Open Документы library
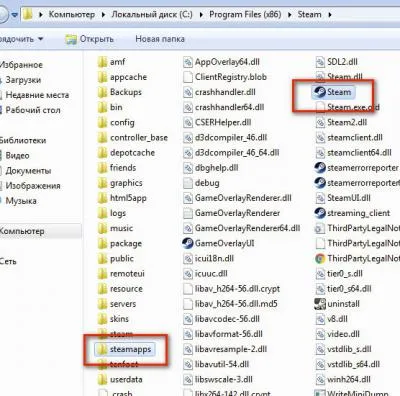The width and height of the screenshot is (400, 396). tap(28, 171)
